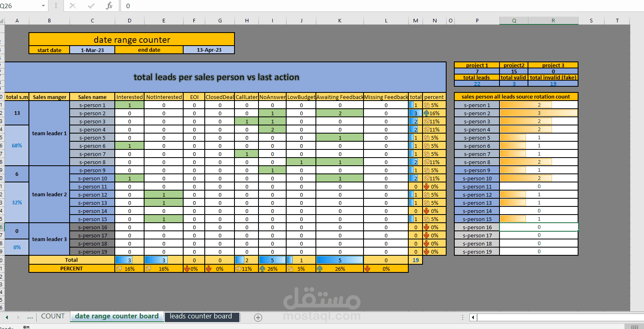Click the project 1 header cell

click(477, 65)
